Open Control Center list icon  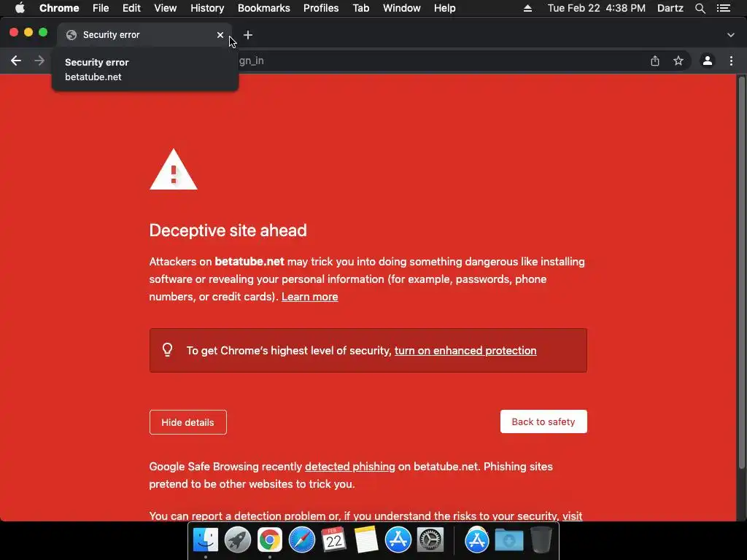[724, 8]
